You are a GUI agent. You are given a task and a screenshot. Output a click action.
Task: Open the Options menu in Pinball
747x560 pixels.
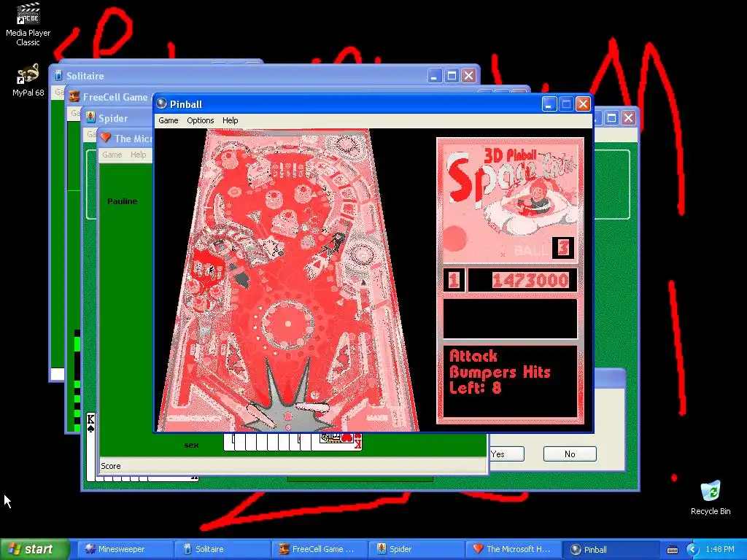[x=200, y=120]
